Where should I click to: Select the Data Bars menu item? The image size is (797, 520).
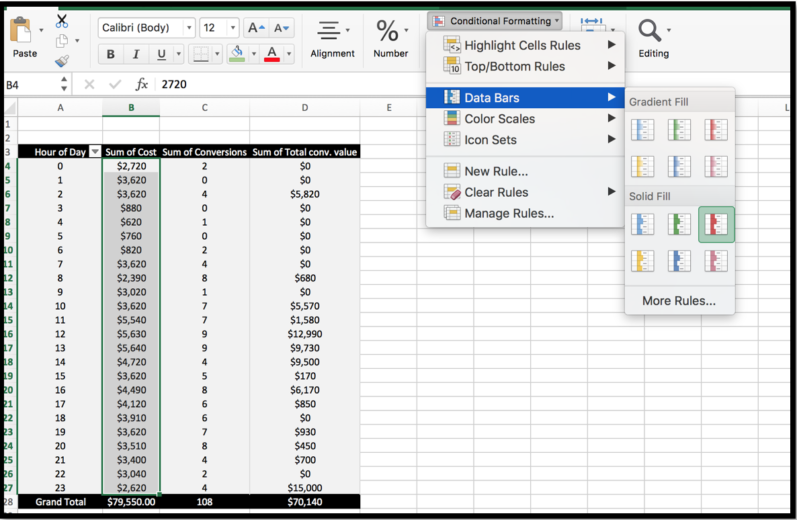click(525, 98)
